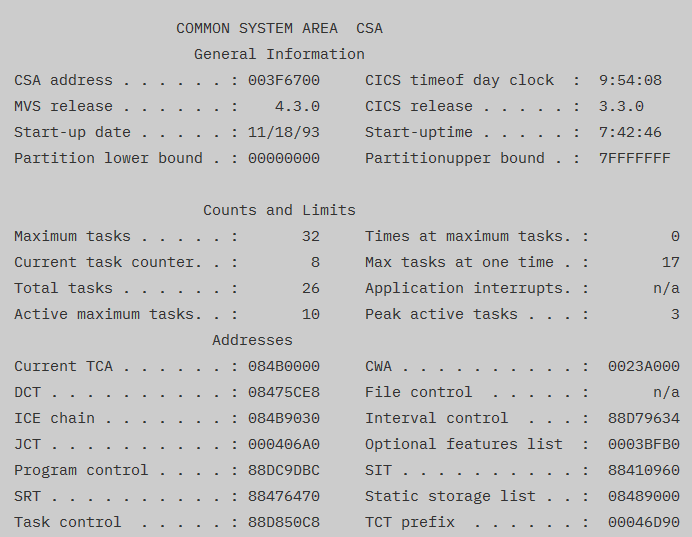Select the ICE chain address 084B9030
This screenshot has height=537, width=692.
[x=284, y=418]
